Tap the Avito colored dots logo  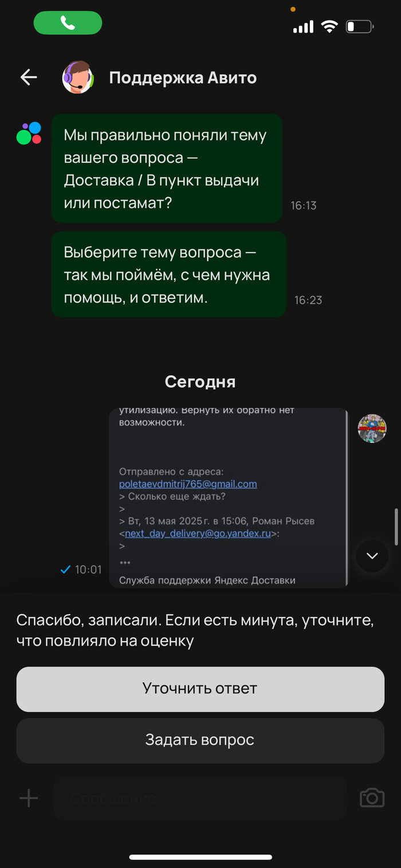(x=29, y=133)
